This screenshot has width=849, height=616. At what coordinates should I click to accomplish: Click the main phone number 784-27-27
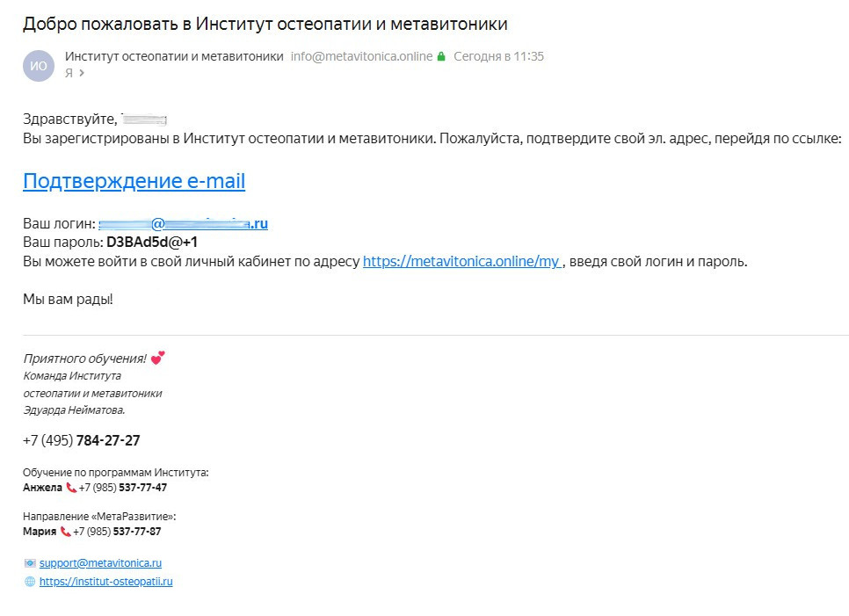point(108,440)
